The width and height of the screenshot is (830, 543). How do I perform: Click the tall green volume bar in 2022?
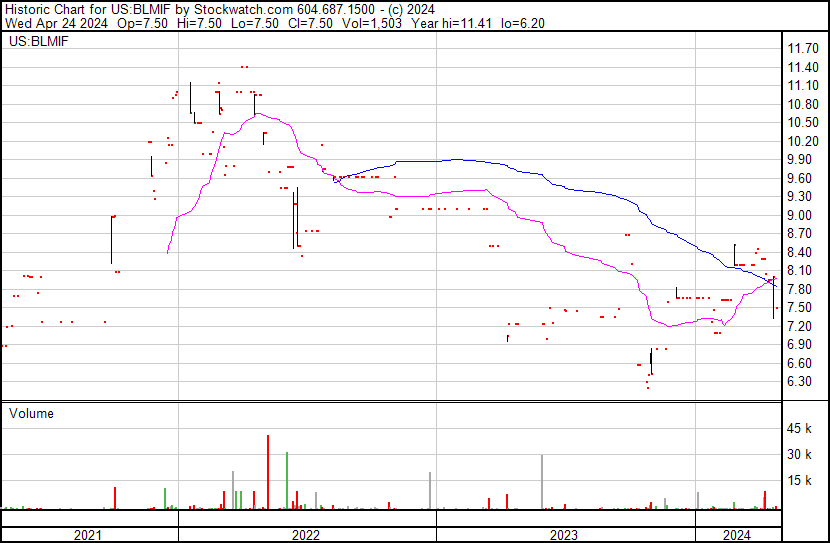tap(287, 481)
